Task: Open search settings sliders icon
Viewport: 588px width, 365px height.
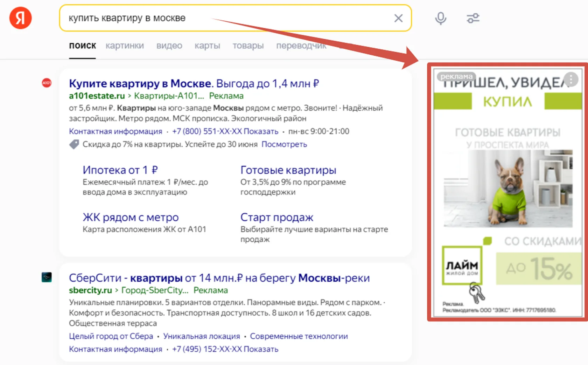Action: tap(473, 18)
